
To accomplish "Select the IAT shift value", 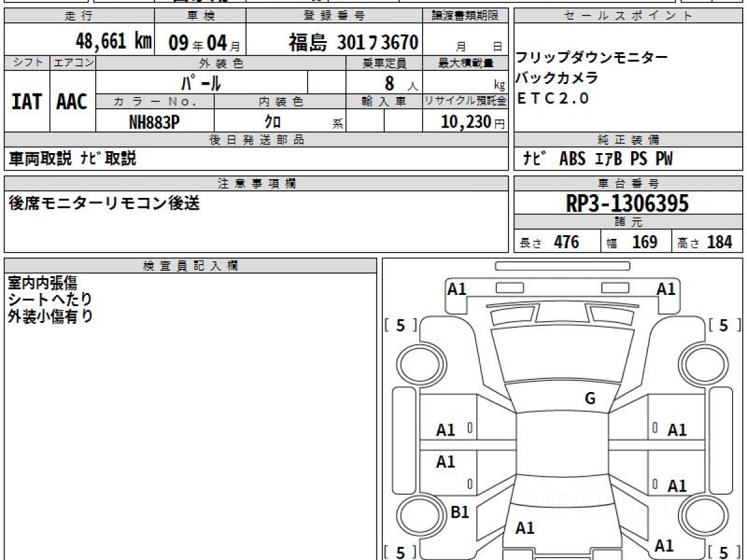I will click(27, 101).
